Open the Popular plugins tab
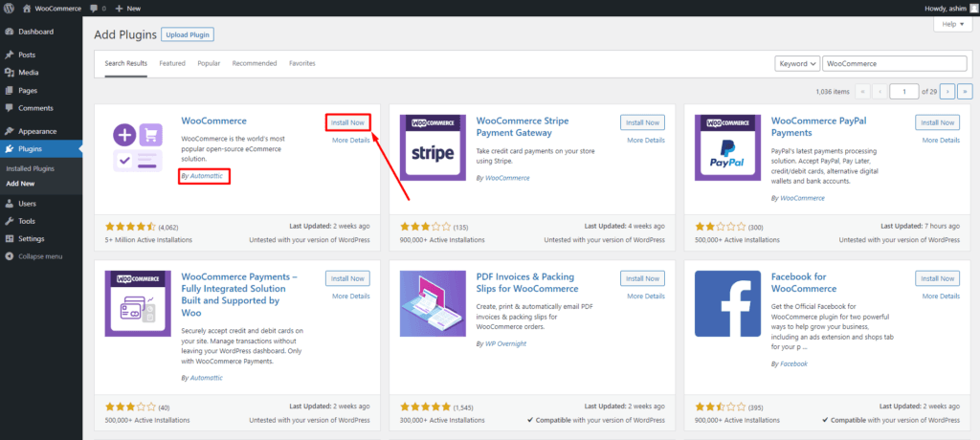 pos(209,64)
